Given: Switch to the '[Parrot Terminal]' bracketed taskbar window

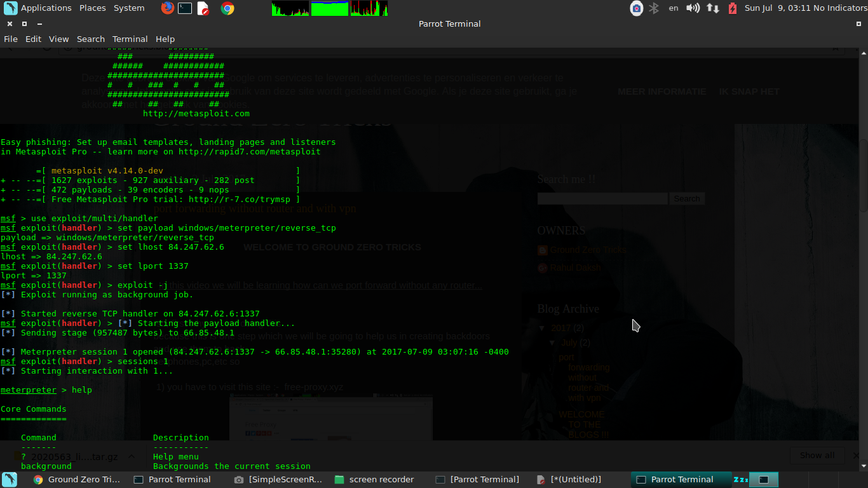Looking at the screenshot, I should tap(480, 480).
